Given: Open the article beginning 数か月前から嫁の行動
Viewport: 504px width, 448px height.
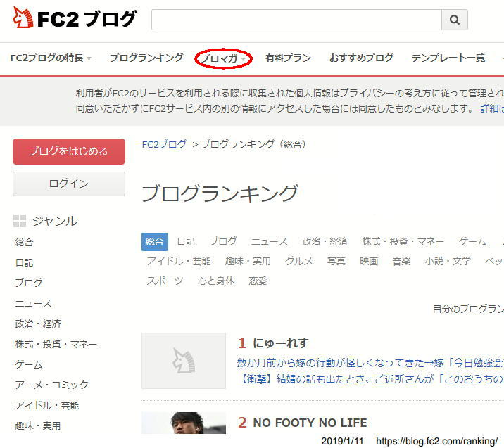Looking at the screenshot, I should (x=370, y=363).
